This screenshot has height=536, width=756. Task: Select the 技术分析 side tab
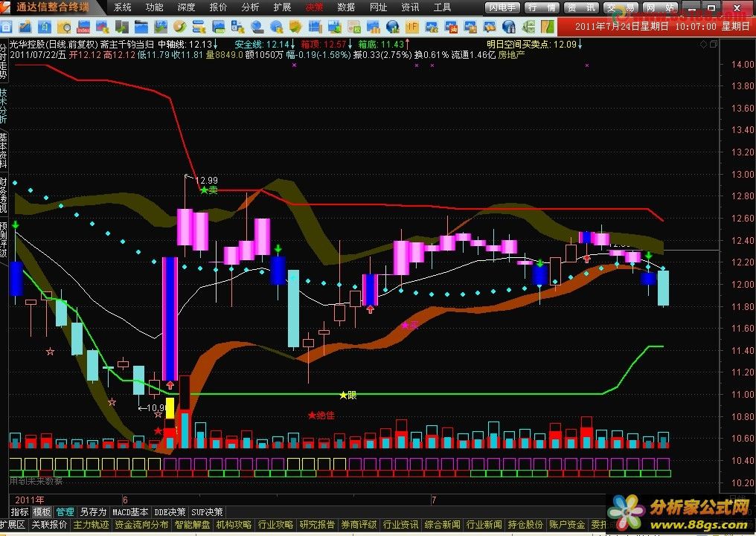pos(4,106)
